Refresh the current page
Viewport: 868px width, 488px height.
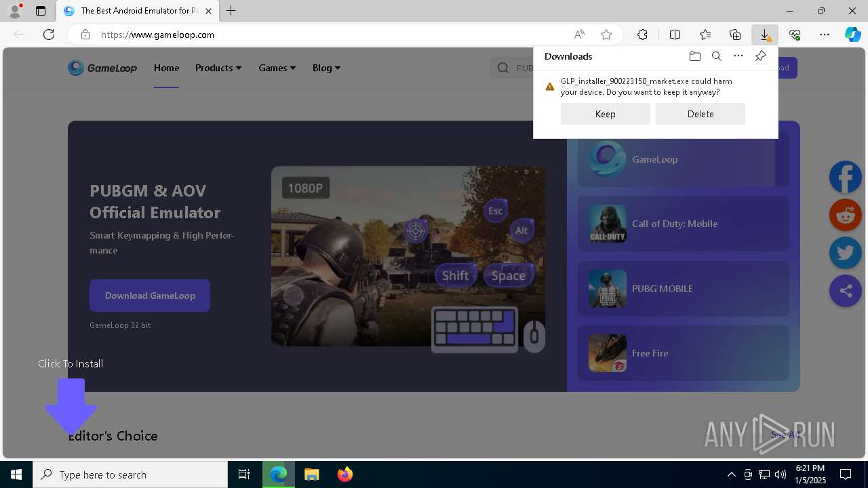tap(49, 35)
